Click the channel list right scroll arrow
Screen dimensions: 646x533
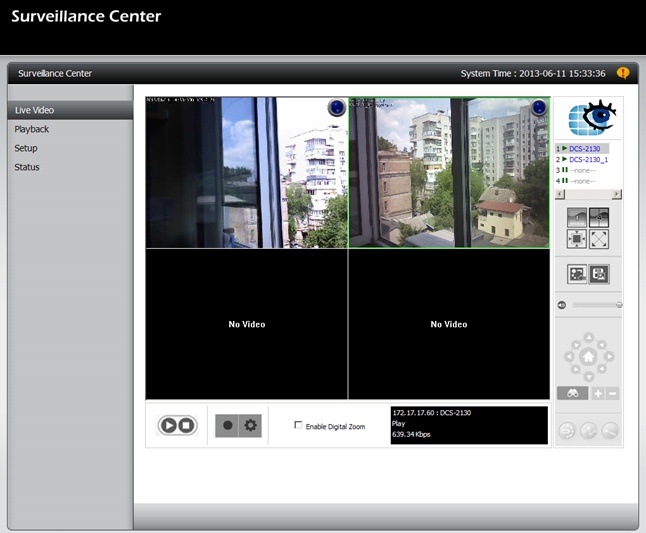616,194
